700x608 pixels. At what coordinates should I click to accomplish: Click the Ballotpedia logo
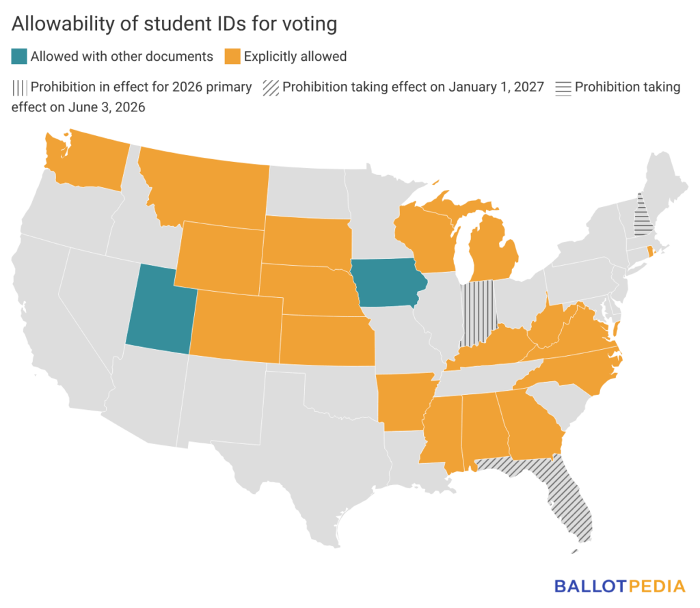(619, 585)
